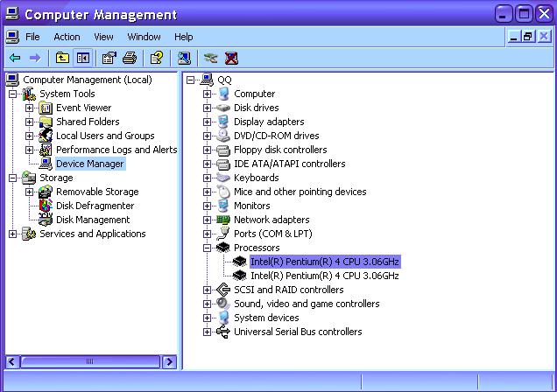Expand Event Viewer in the left tree
Screen dimensions: 557x392
pos(30,108)
